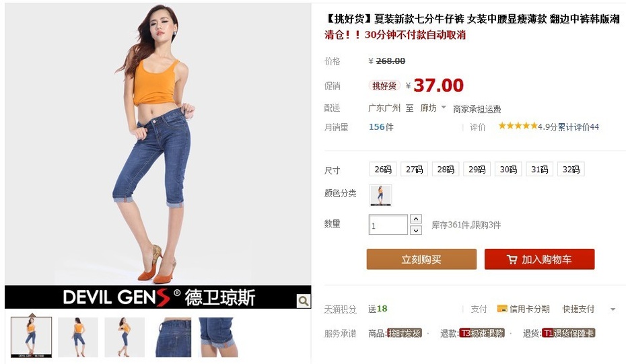Click the T1 return guarantee card badge
The width and height of the screenshot is (626, 364).
(x=569, y=333)
